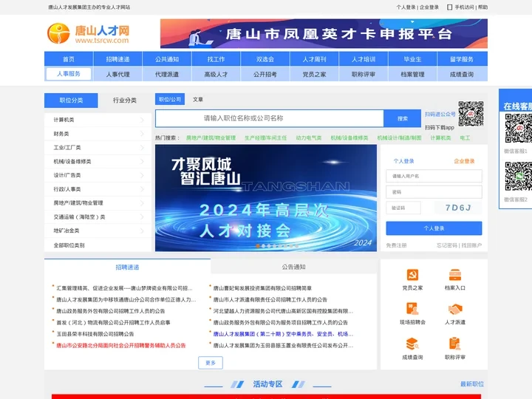
Task: Click the 更多 button
Action: coord(211,363)
